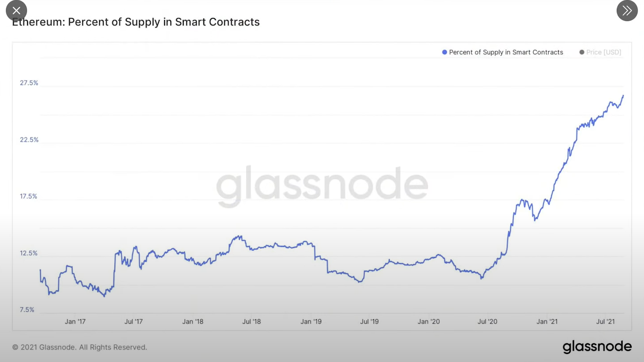
Task: Click the 12.5% y-axis label
Action: (29, 253)
